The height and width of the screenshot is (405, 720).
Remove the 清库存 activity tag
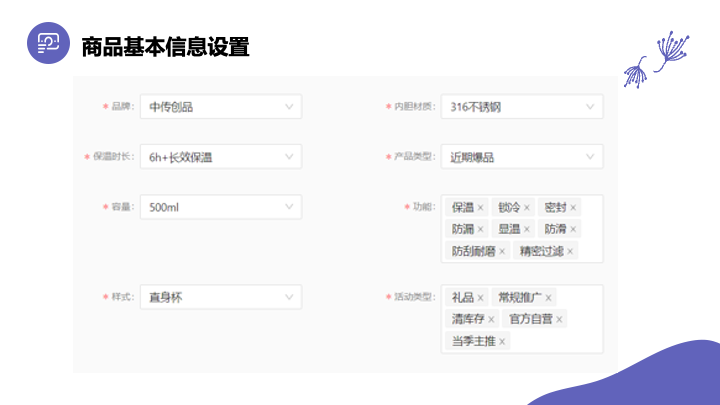pos(491,319)
